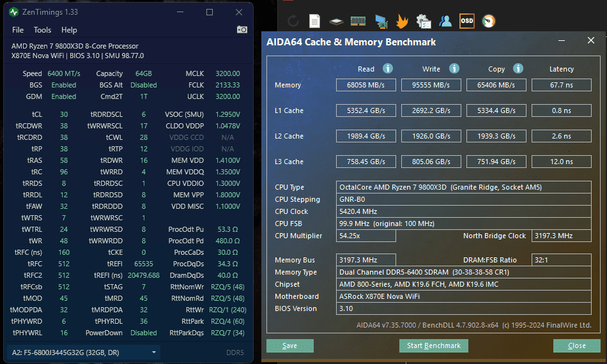The height and width of the screenshot is (364, 607).
Task: Select the L3 Cache Write 805.06 GB/s value
Action: click(x=431, y=162)
